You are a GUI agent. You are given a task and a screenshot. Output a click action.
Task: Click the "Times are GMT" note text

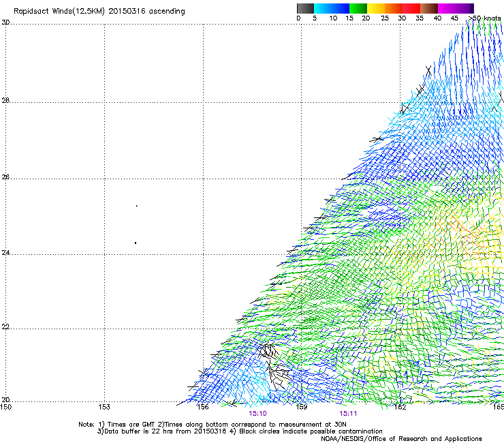click(131, 425)
